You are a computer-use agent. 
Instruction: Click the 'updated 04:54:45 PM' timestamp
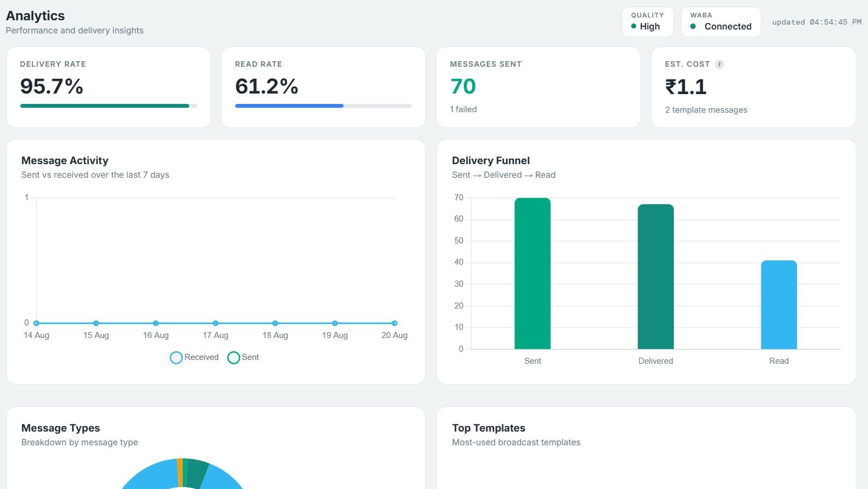817,22
